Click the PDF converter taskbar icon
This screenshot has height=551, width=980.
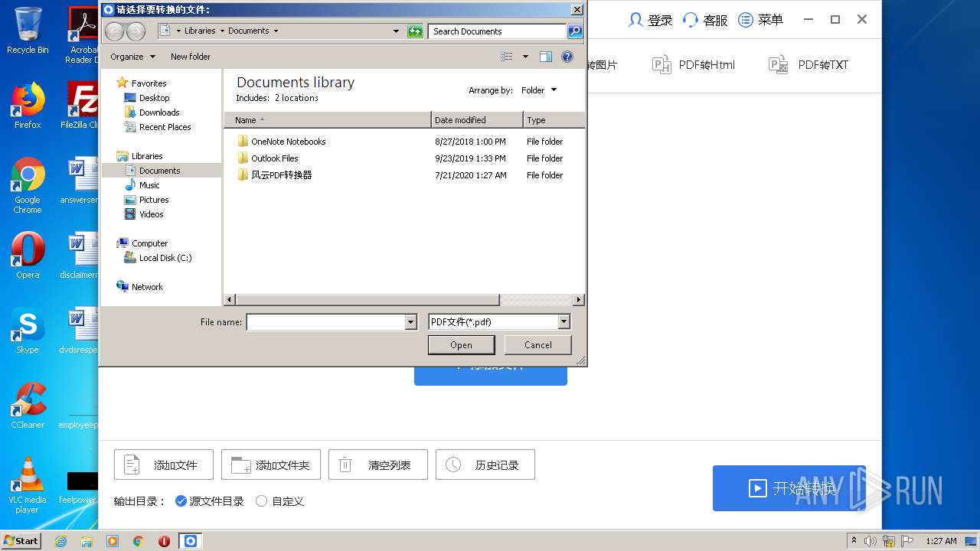191,541
